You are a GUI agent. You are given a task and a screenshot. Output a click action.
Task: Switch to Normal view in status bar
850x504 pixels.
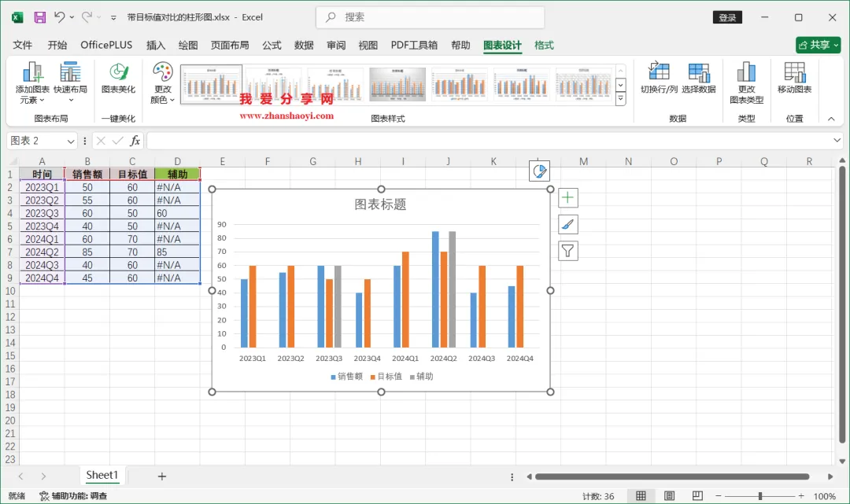click(641, 496)
